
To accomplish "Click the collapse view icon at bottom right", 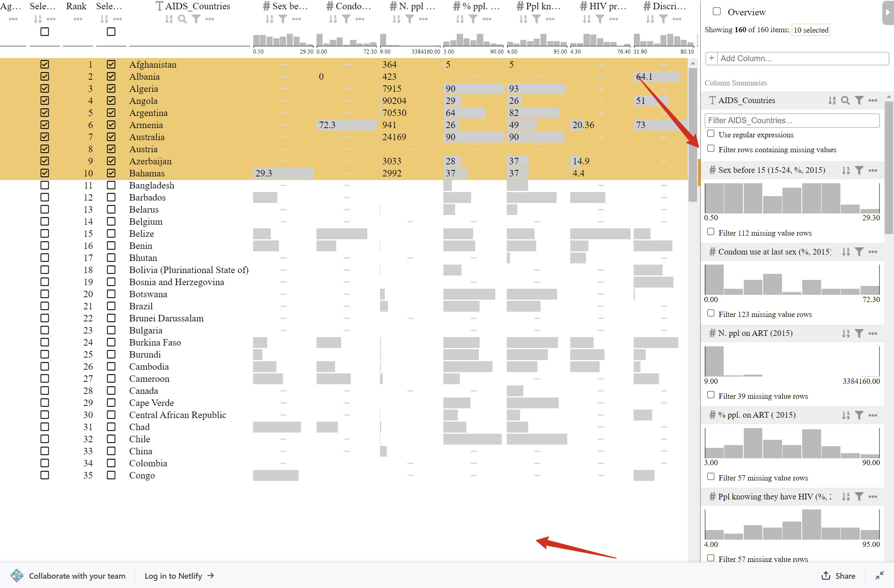I will [x=880, y=576].
